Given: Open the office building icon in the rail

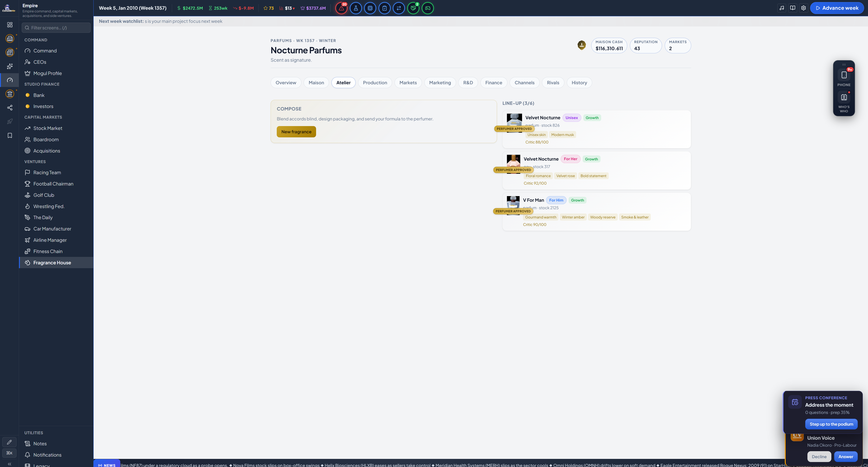Looking at the screenshot, I should [x=10, y=39].
